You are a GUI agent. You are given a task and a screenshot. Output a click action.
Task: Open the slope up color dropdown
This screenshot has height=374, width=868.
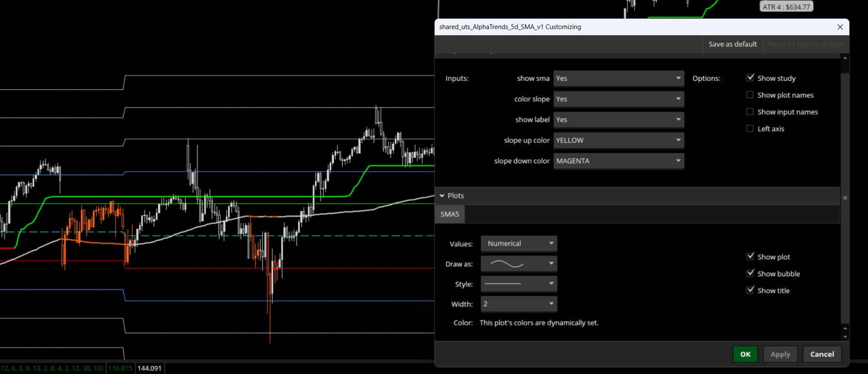619,140
